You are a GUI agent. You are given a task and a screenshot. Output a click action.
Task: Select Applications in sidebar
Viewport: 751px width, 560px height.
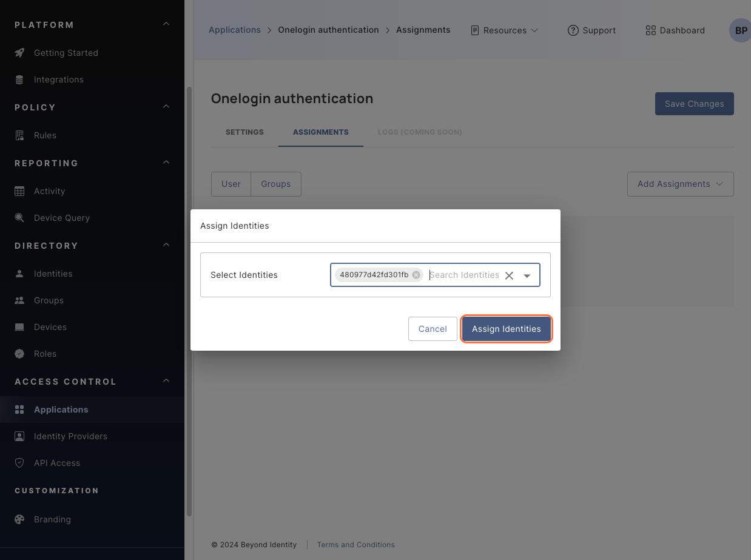coord(92,410)
